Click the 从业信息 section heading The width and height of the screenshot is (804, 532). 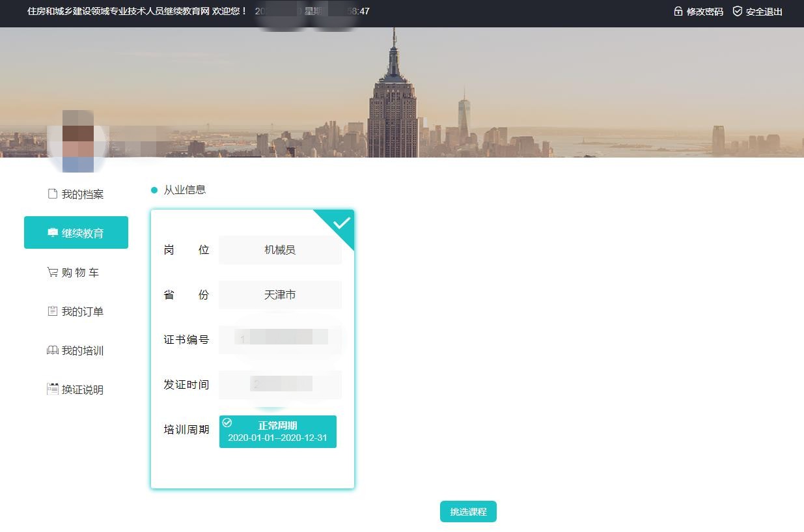click(x=184, y=190)
